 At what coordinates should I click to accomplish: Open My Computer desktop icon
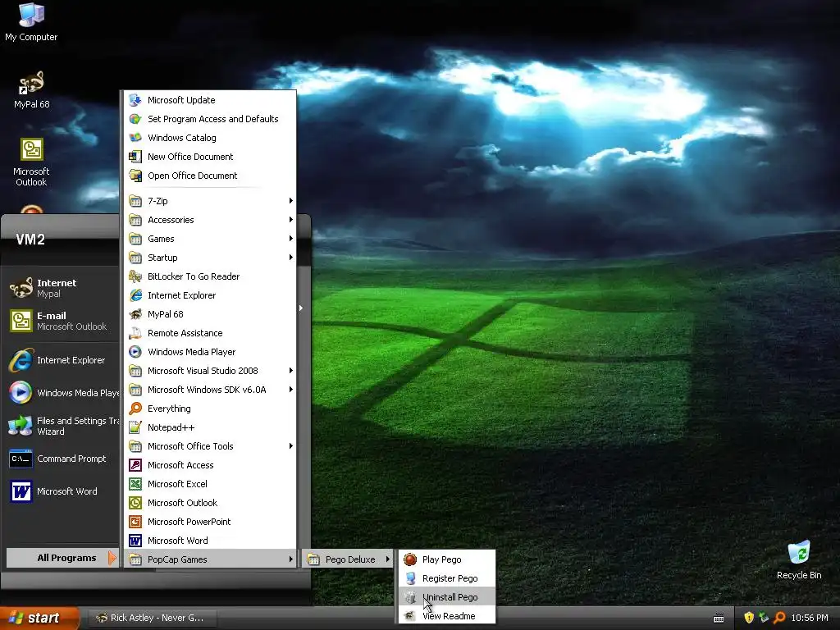(31, 21)
